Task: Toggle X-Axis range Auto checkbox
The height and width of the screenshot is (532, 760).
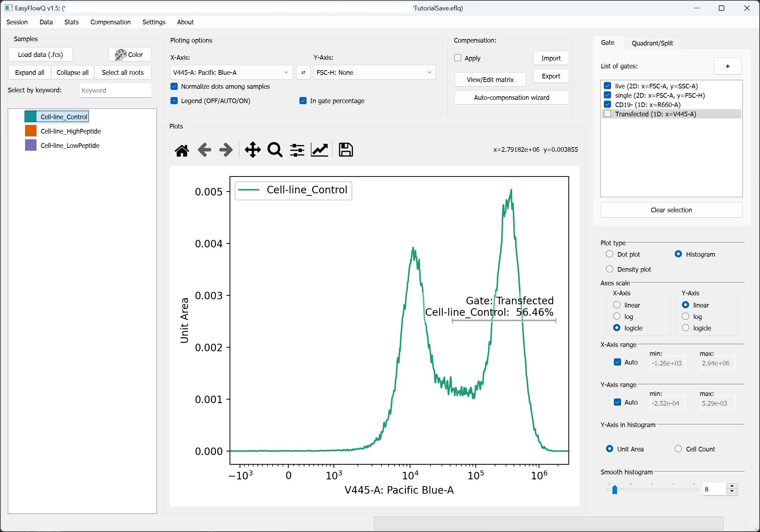Action: click(617, 362)
